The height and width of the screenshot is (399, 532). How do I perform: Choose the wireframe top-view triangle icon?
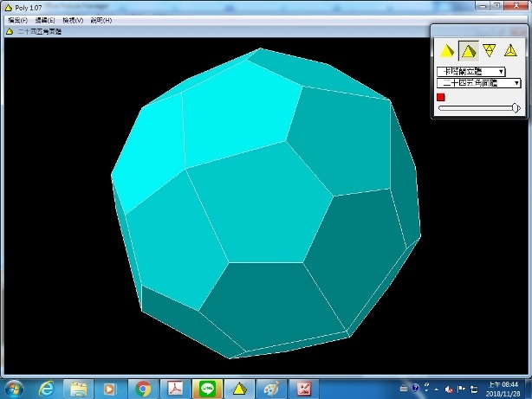click(510, 51)
